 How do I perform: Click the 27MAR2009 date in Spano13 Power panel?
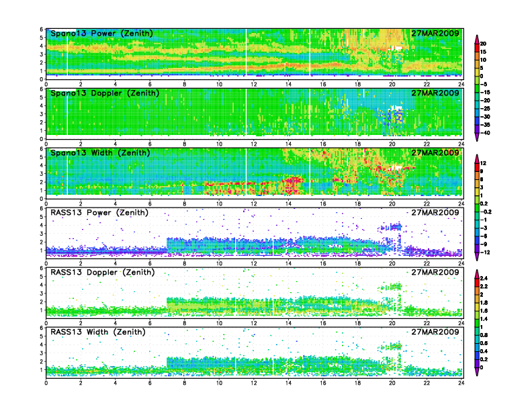435,33
